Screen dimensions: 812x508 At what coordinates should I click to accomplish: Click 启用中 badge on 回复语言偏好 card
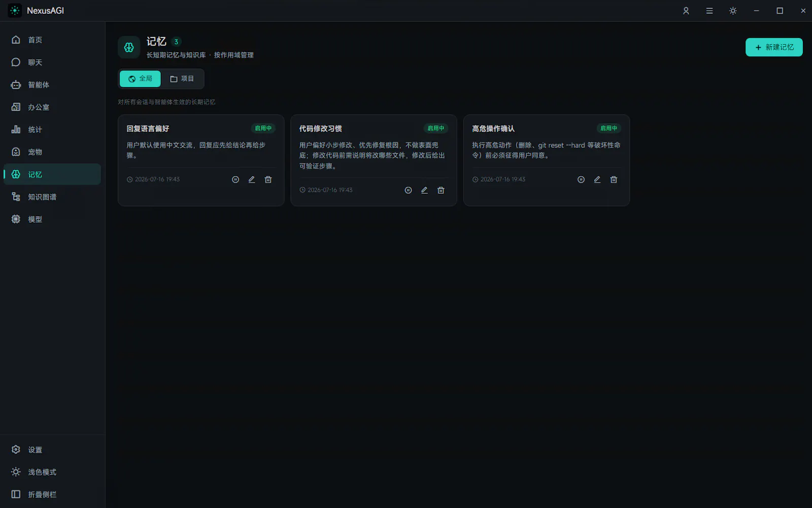pos(263,128)
